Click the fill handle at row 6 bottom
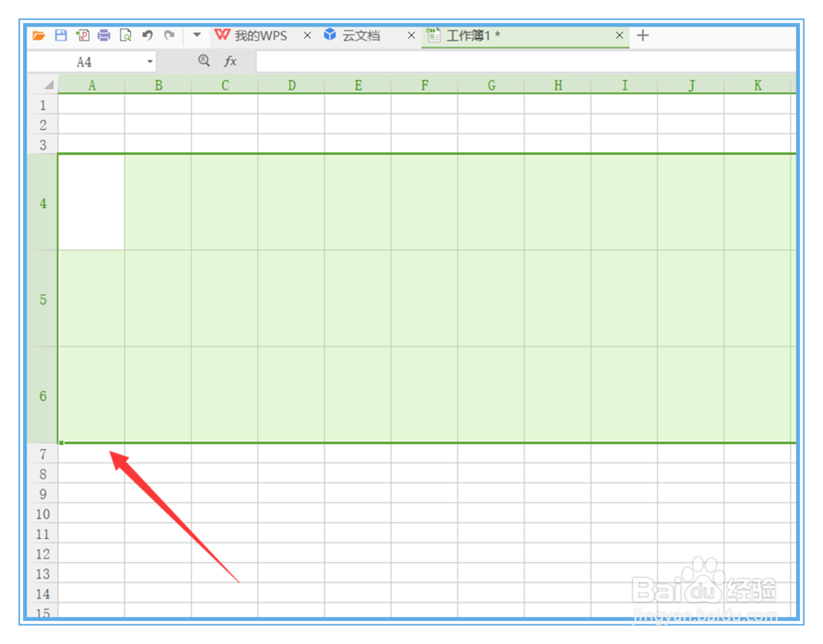 [62, 443]
